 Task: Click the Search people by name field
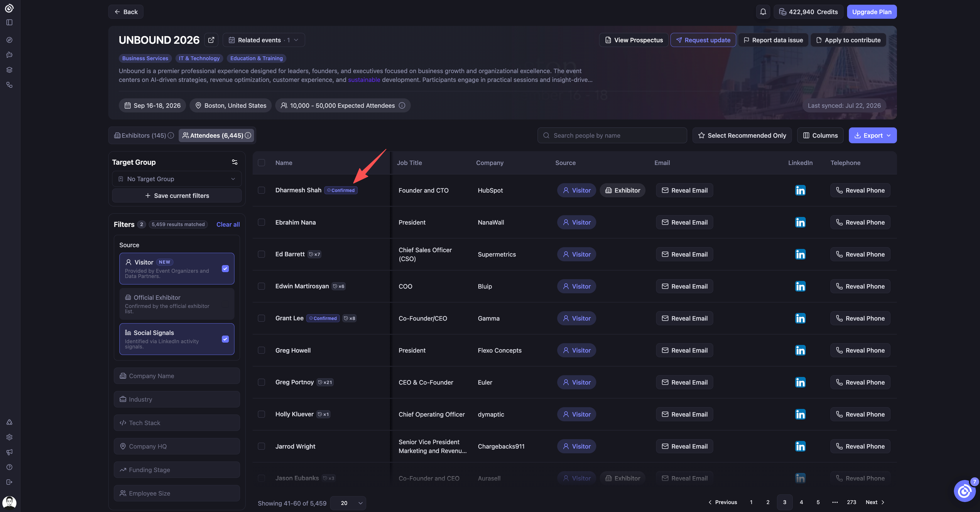pyautogui.click(x=612, y=136)
